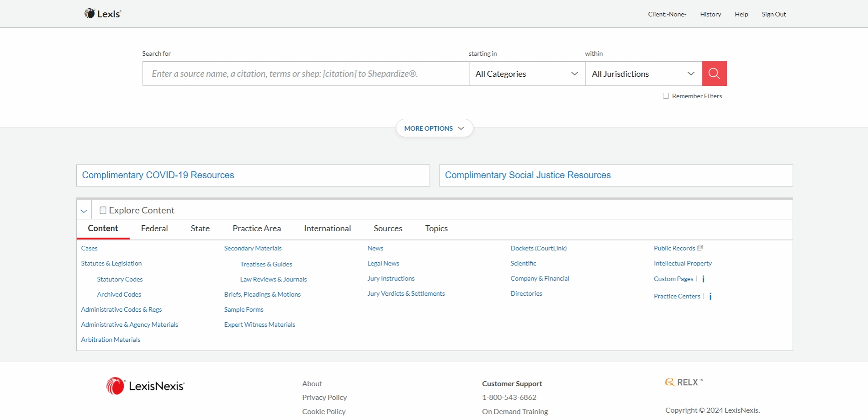Open the All Jurisdictions dropdown
Screen dimensions: 868x420
click(644, 74)
